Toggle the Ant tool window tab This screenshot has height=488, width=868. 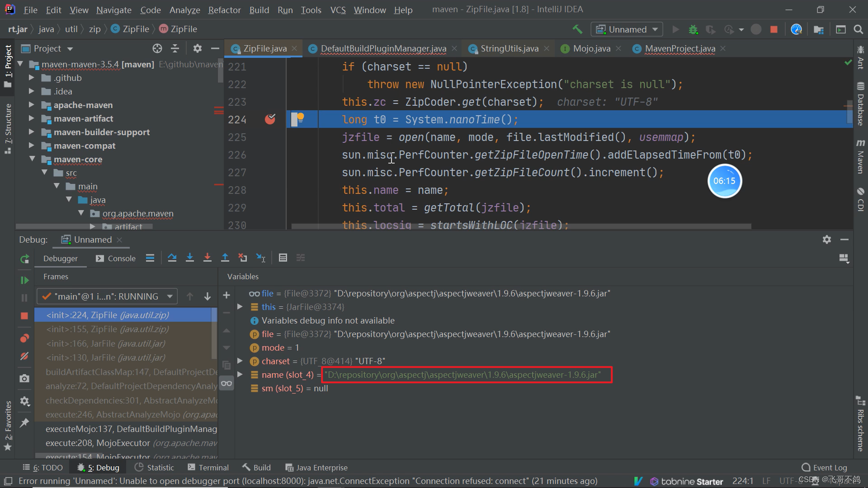click(x=860, y=57)
